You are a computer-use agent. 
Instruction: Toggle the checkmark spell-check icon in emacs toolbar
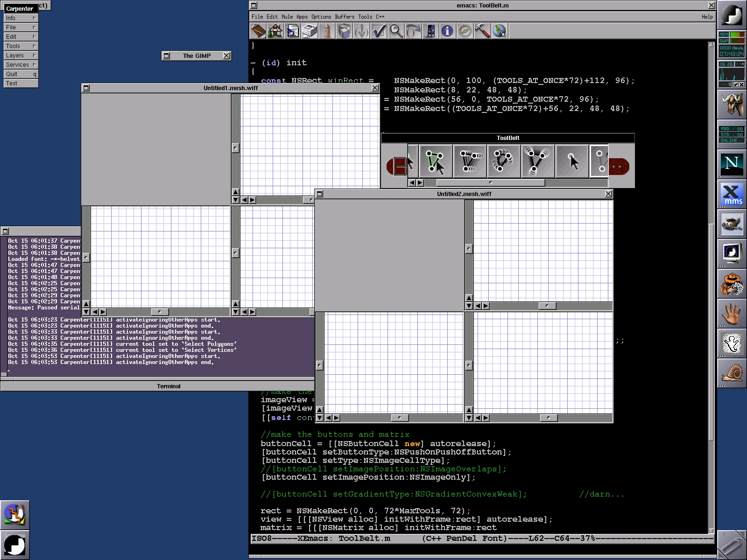(379, 31)
